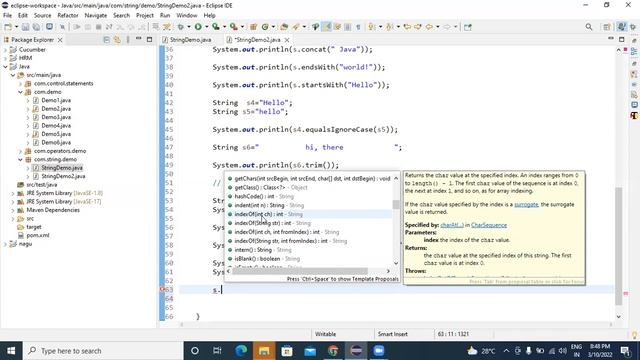Minimize the Package Explorer view
The height and width of the screenshot is (360, 640).
[x=138, y=39]
